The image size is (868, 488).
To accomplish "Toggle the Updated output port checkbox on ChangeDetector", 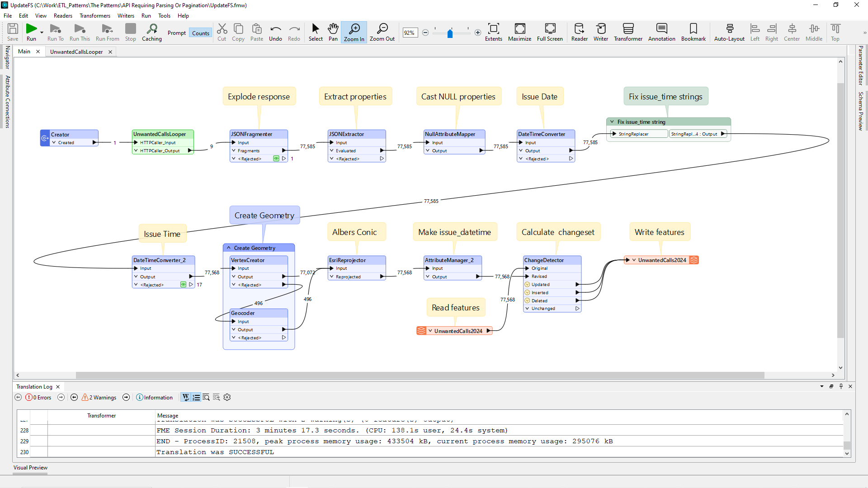I will (528, 284).
